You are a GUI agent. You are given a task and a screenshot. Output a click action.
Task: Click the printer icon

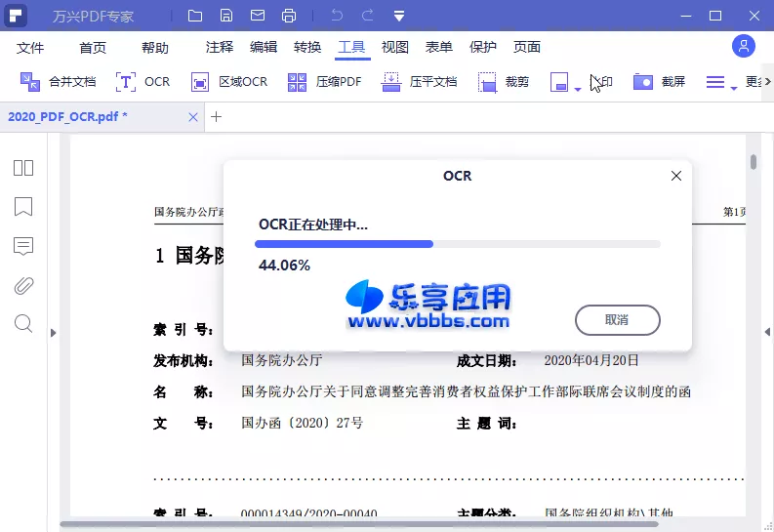tap(289, 16)
